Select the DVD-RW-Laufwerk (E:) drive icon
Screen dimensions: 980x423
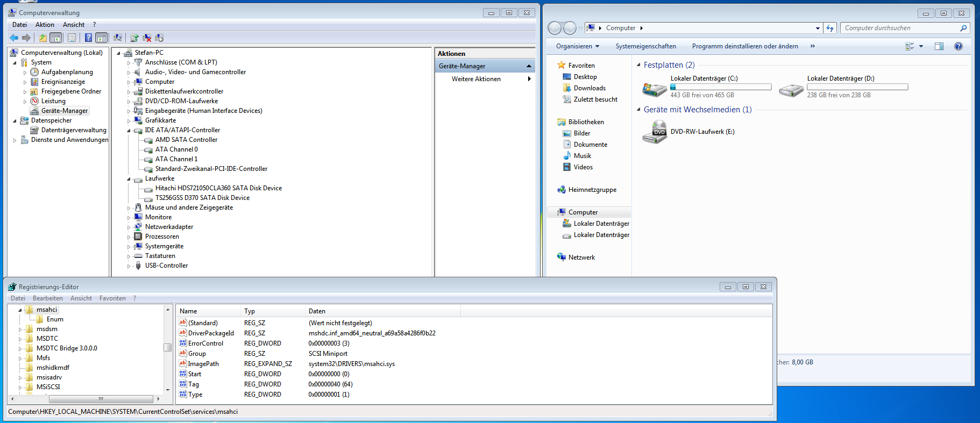(655, 132)
